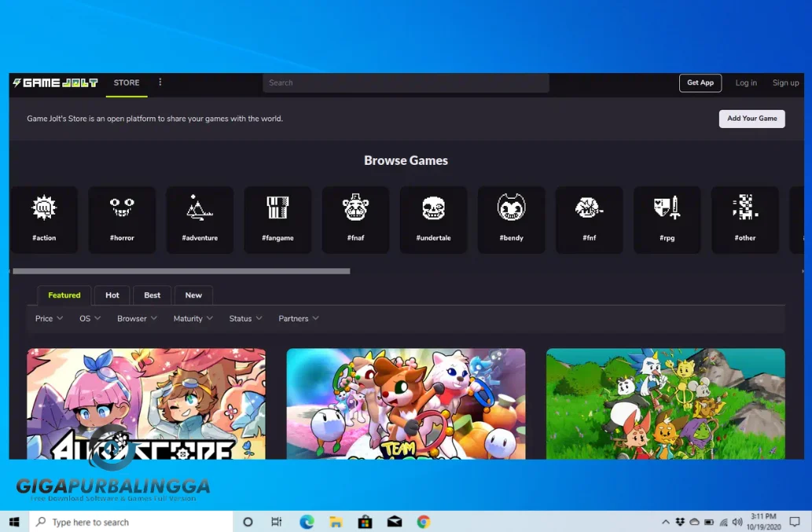Open Dropbox tray icon

click(x=680, y=522)
